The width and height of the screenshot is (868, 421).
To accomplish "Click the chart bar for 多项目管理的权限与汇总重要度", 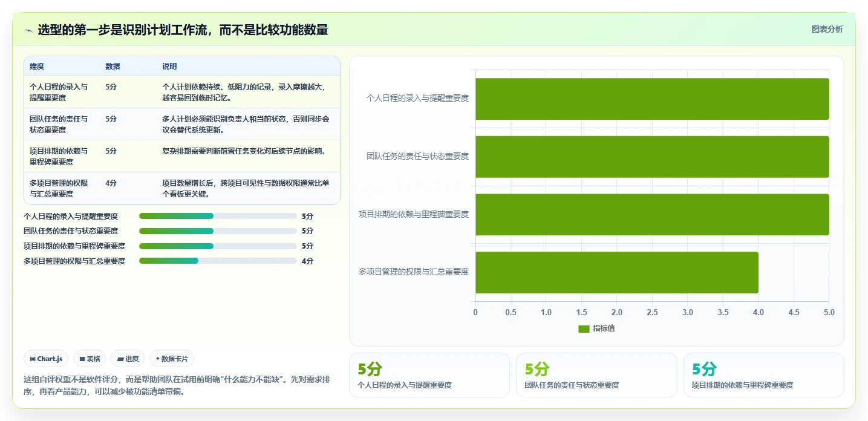I will coord(617,272).
